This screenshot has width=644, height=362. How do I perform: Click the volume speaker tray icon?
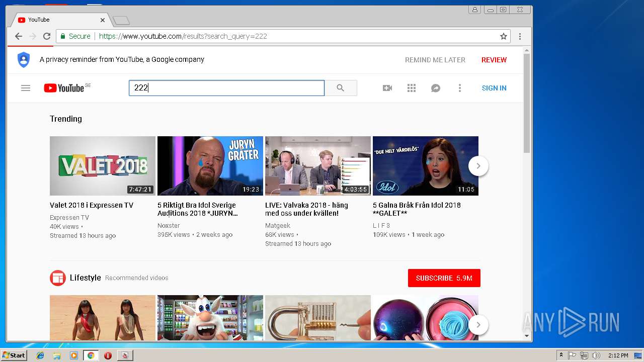(x=596, y=355)
